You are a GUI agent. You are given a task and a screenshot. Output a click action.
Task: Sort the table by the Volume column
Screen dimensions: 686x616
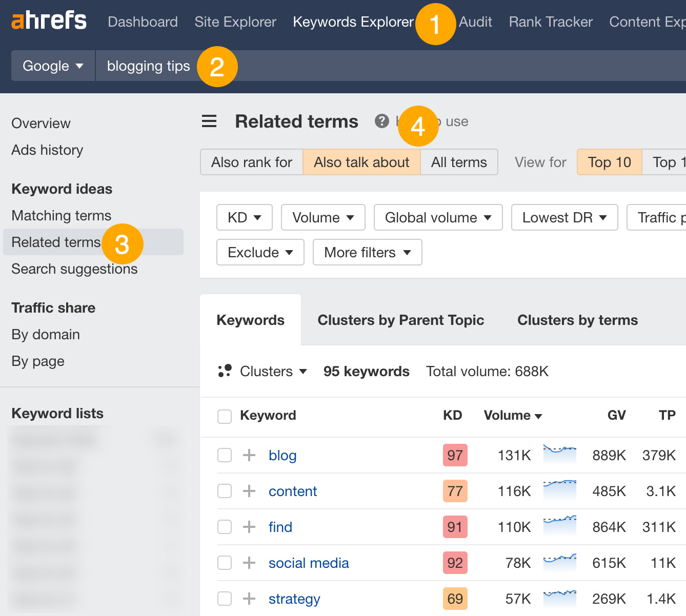pos(512,416)
